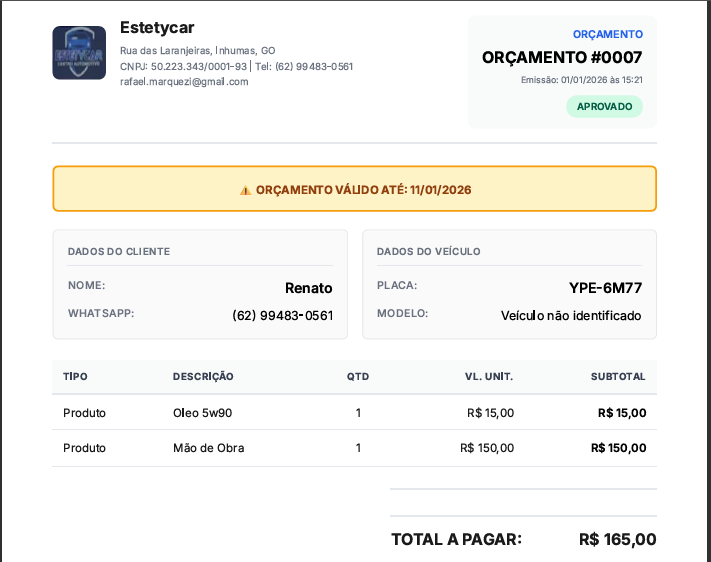
Task: Click Produto in the Mão de Obra row
Action: point(84,448)
